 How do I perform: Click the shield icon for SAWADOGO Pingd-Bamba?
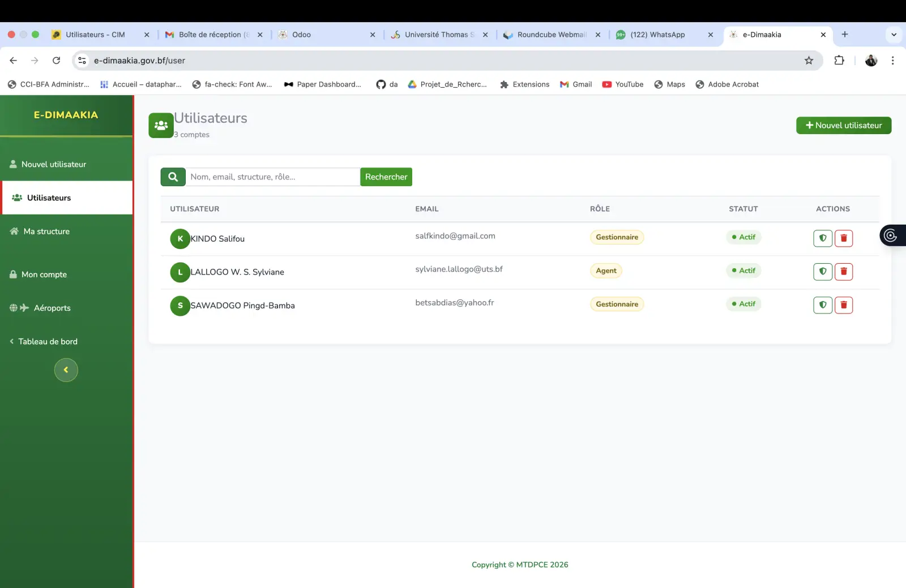[823, 305]
